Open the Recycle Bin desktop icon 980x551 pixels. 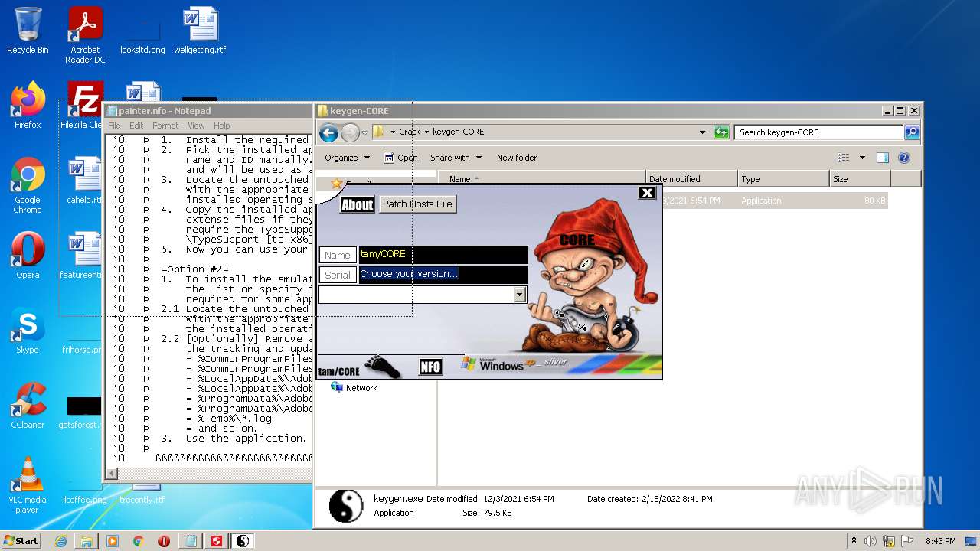tap(28, 31)
